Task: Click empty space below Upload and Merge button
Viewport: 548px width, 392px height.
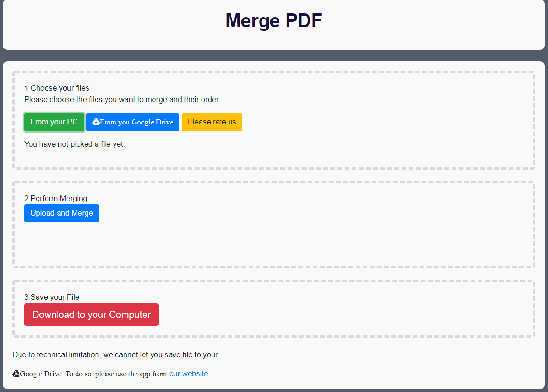Action: (62, 245)
